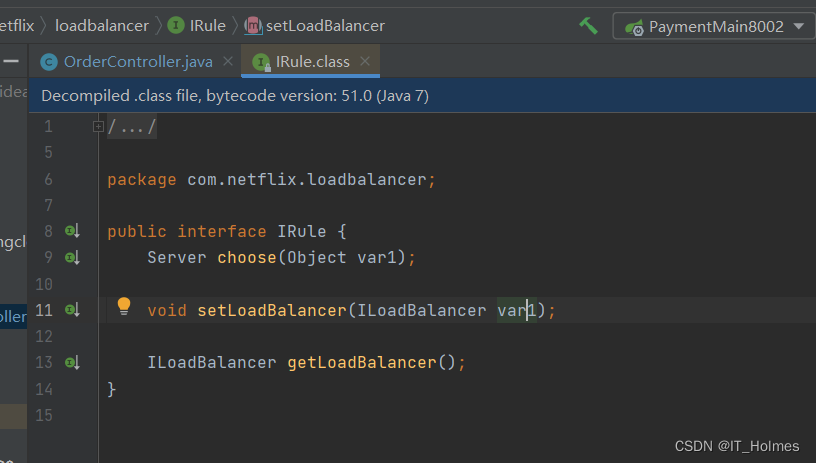Click the getLoadBalancer method name
The width and height of the screenshot is (816, 463).
[362, 362]
